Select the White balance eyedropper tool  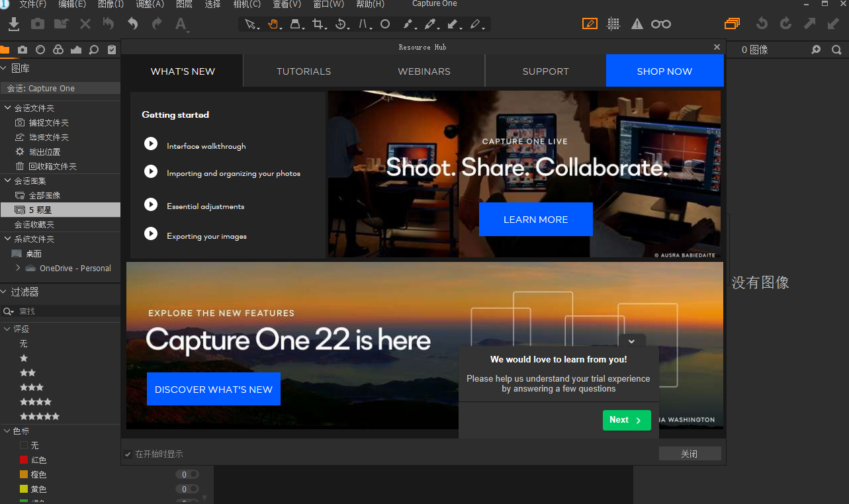(x=430, y=24)
